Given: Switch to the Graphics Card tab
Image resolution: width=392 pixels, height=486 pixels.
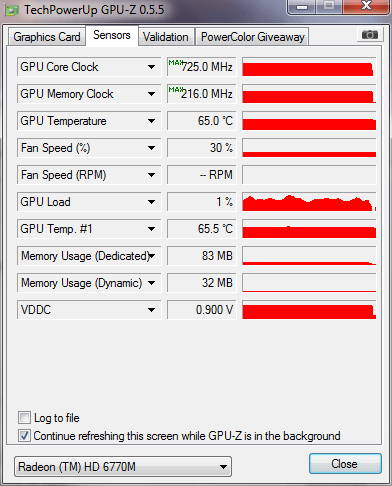Looking at the screenshot, I should (47, 37).
